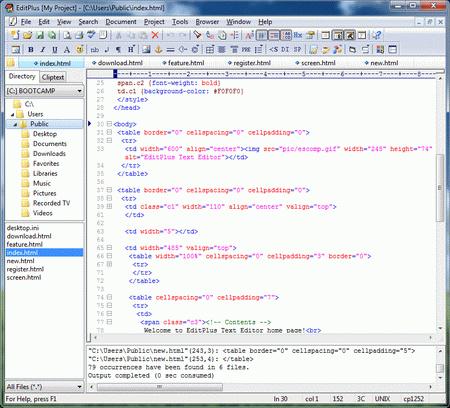Click the Horizontal line icon
Image resolution: width=450 pixels, height=408 pixels.
(x=170, y=50)
